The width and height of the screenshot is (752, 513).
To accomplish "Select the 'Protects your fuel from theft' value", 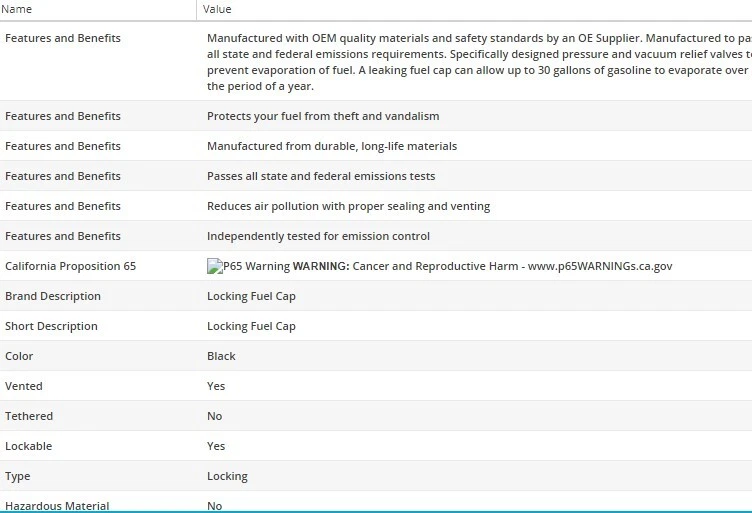I will [322, 116].
